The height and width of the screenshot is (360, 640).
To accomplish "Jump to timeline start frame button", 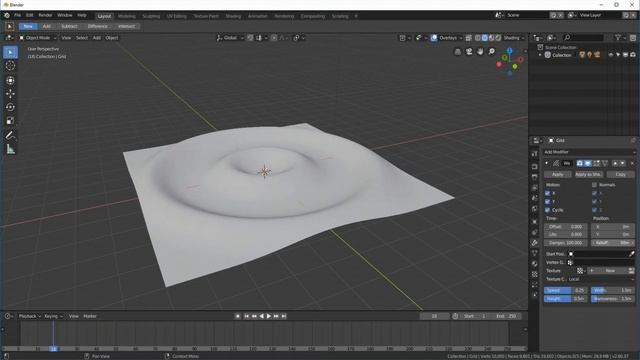I will click(247, 316).
